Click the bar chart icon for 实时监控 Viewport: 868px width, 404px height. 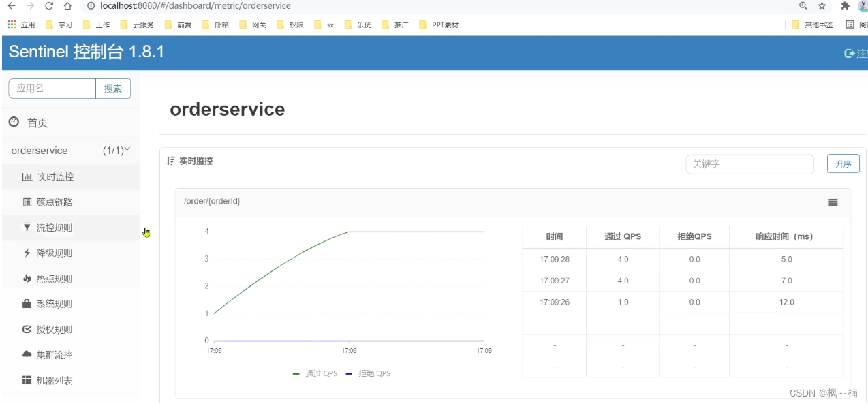[x=27, y=176]
